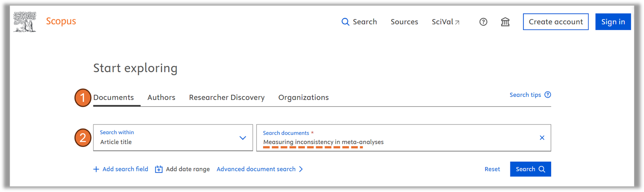Go to Sources in top navigation
The image size is (644, 192).
(x=404, y=22)
